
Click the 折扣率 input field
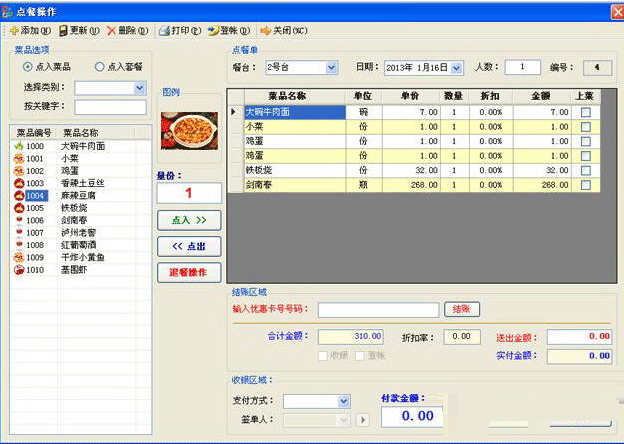[462, 337]
